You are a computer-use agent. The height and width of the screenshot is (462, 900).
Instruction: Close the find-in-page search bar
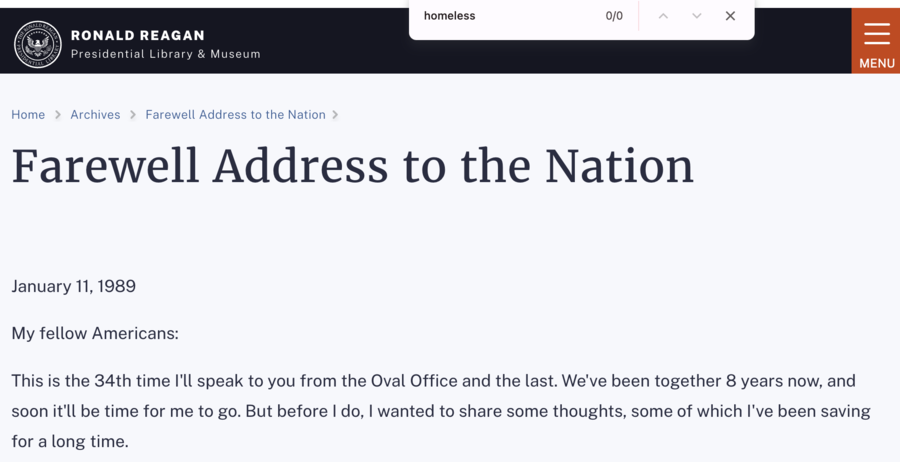730,16
